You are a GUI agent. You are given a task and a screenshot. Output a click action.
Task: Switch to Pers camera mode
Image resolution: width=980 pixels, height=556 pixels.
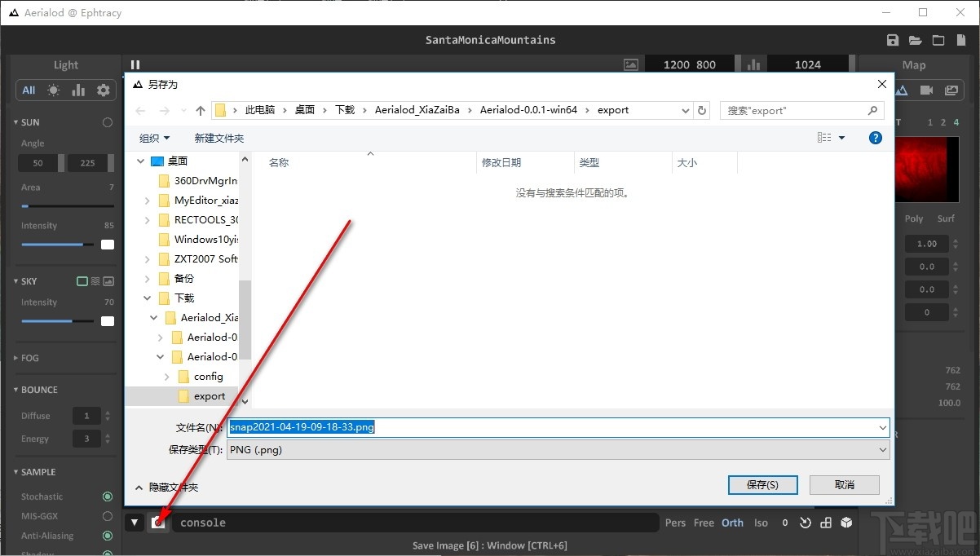tap(675, 523)
